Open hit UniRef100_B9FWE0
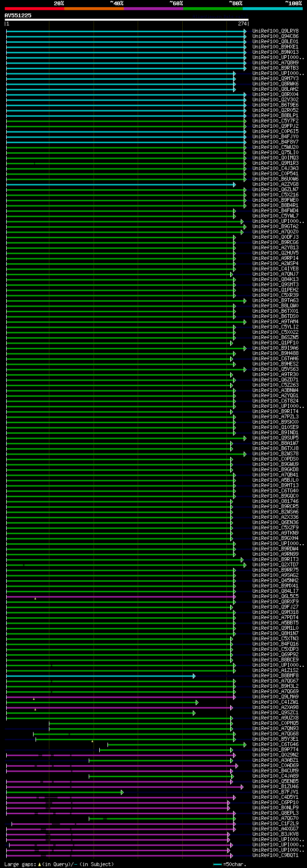Viewport: 307px width, 868px height. tap(275, 200)
